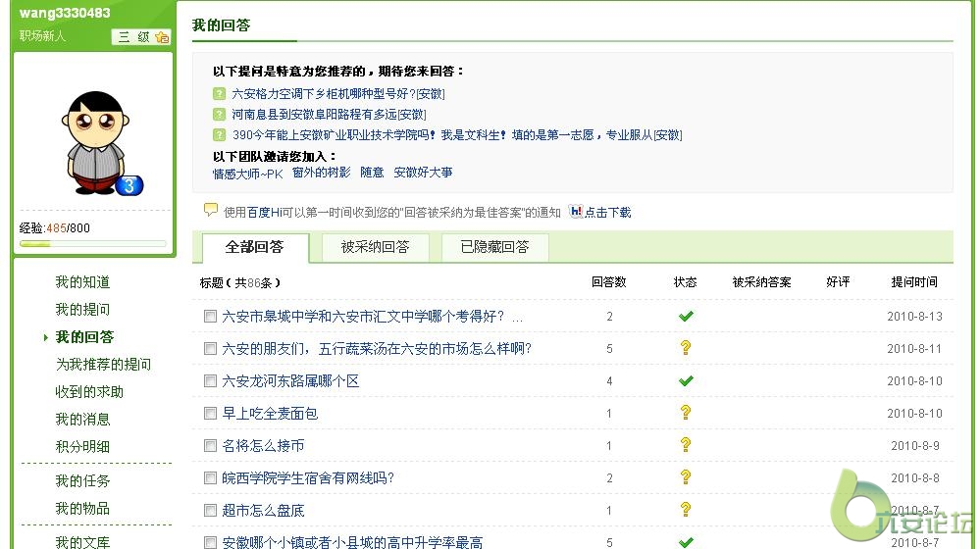Select the checkbox for 皖西学院学生宿舍 question
This screenshot has width=980, height=549.
point(210,478)
